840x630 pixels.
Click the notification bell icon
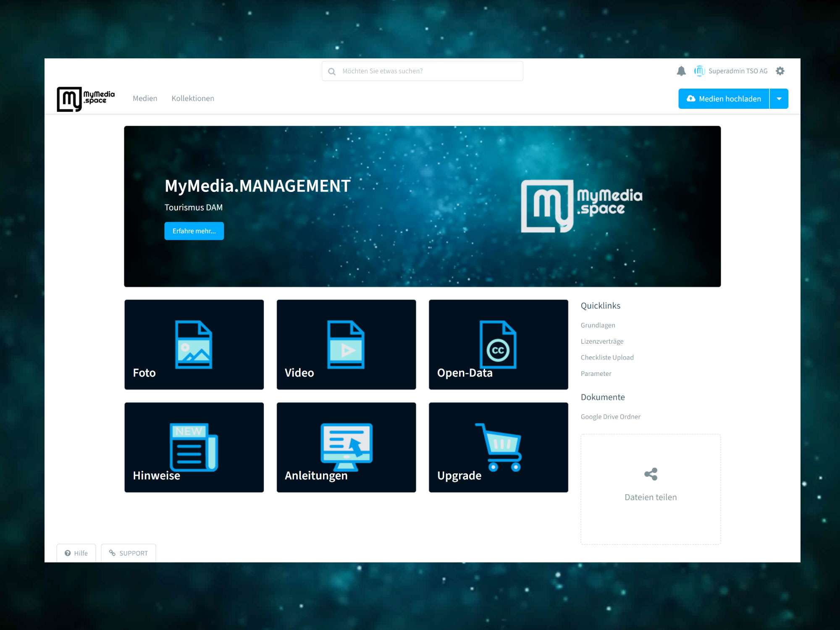(x=681, y=71)
